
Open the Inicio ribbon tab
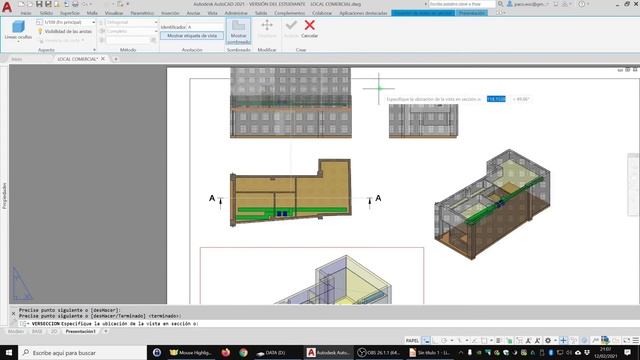(26, 13)
